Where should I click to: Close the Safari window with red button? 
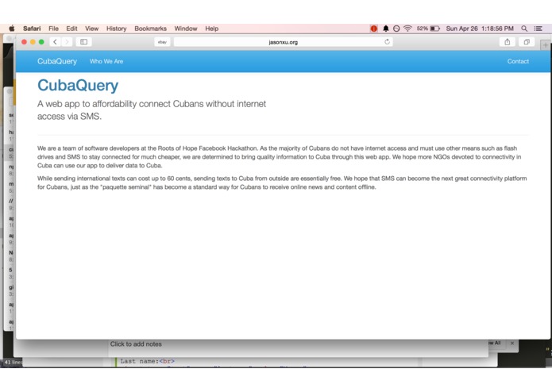coord(24,42)
